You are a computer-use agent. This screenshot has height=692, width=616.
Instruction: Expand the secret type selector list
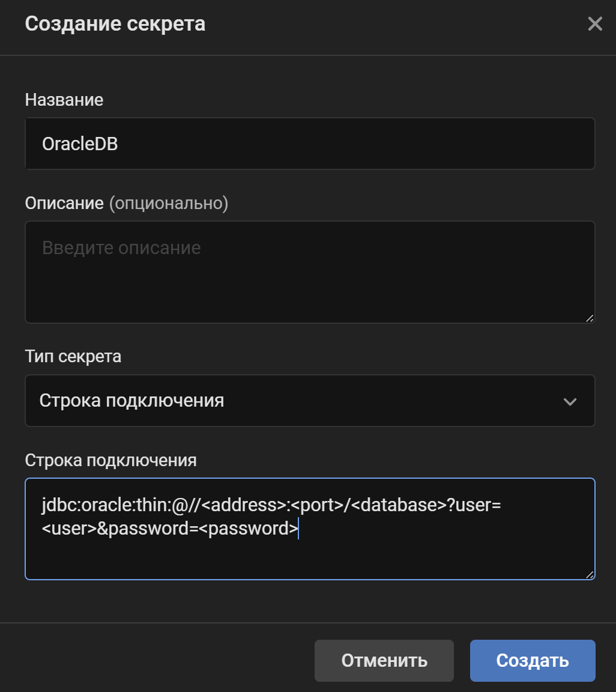[x=310, y=401]
